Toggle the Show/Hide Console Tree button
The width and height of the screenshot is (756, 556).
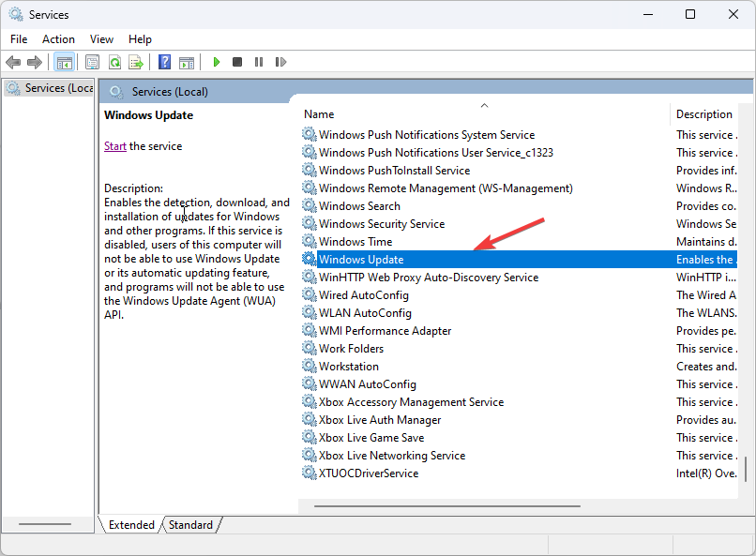coord(64,62)
